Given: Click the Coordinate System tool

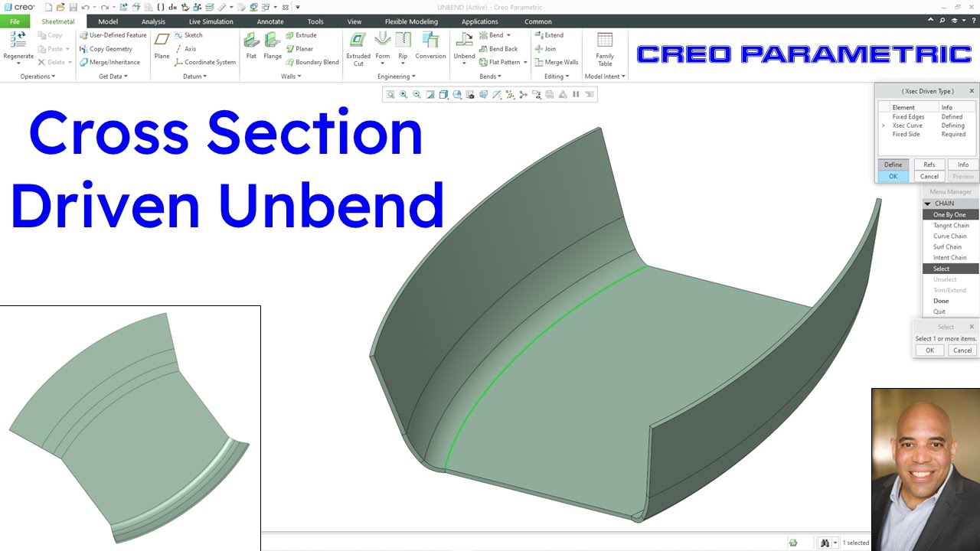Looking at the screenshot, I should point(204,63).
